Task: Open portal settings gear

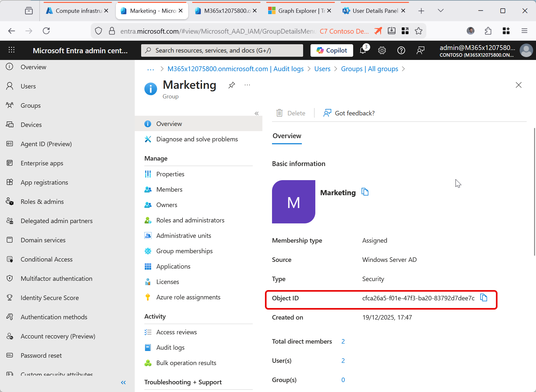Action: click(x=382, y=50)
